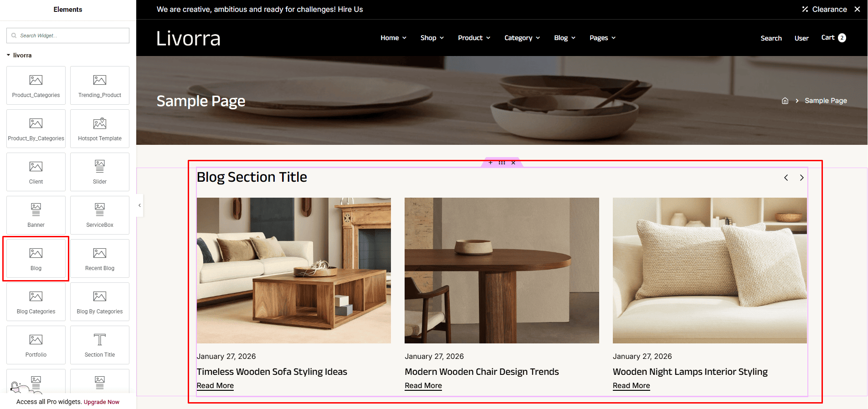Click Read More under Timeless Wooden Sofa

[215, 385]
